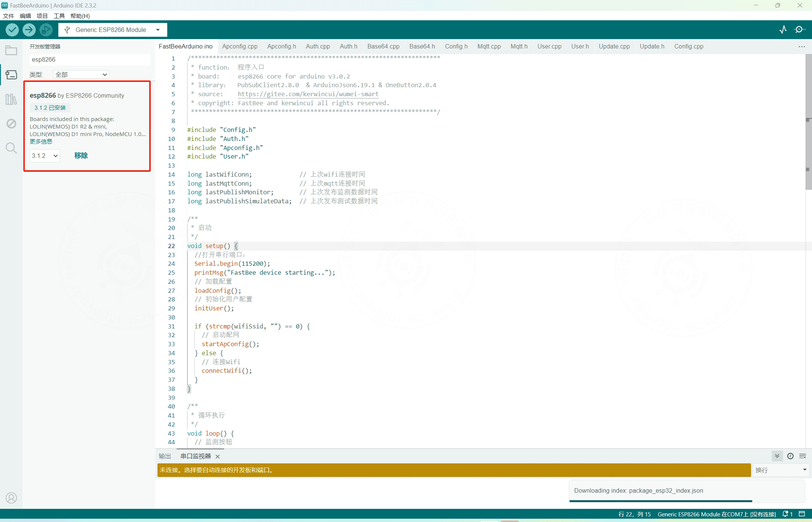Open the account profile icon
This screenshot has width=812, height=522.
pyautogui.click(x=11, y=498)
